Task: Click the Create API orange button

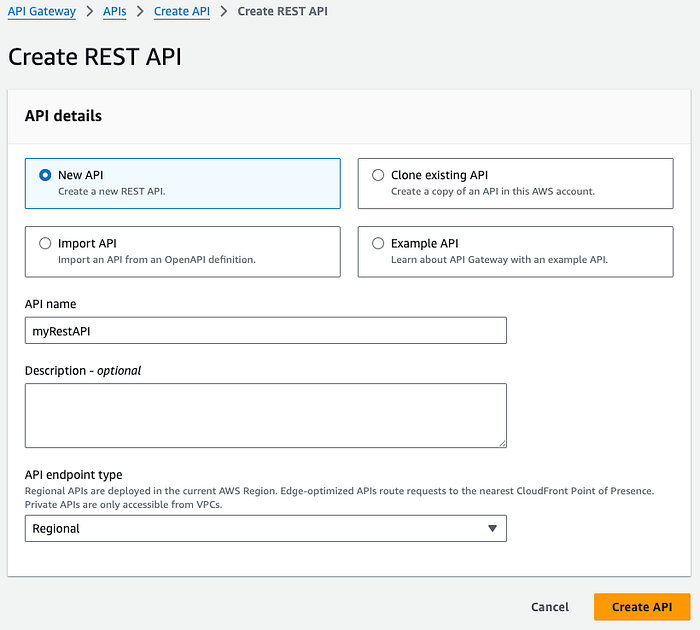Action: [642, 607]
